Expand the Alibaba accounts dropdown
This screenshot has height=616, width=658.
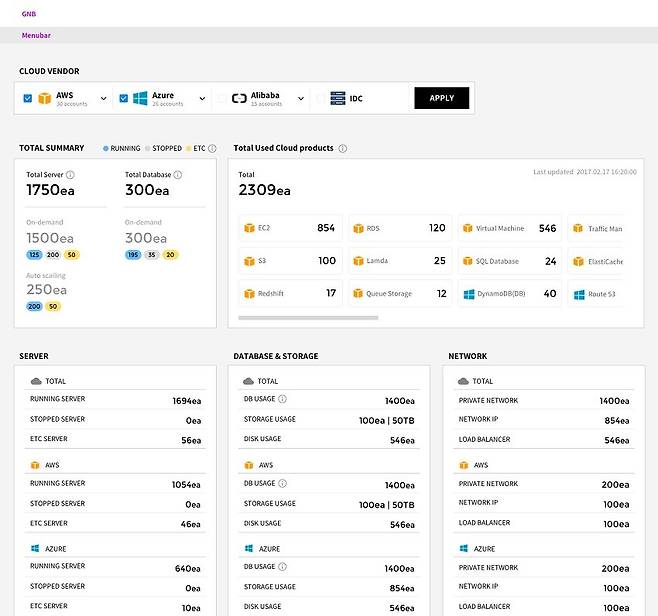click(x=301, y=99)
